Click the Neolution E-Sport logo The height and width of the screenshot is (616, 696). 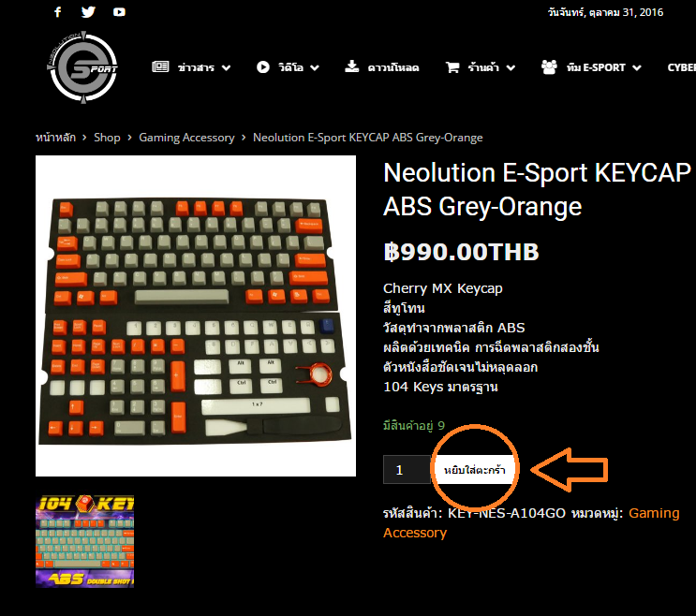click(x=82, y=67)
